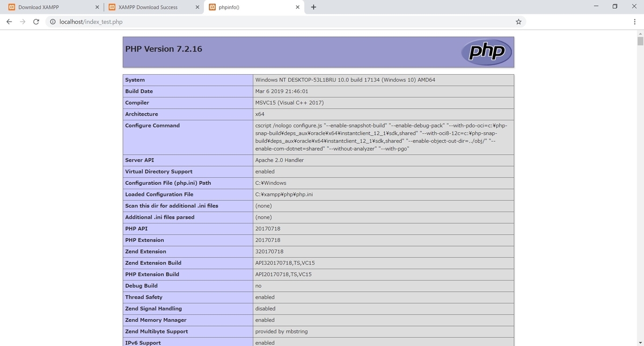
Task: Click the 'Additional .ini files parsed' label
Action: [x=160, y=217]
